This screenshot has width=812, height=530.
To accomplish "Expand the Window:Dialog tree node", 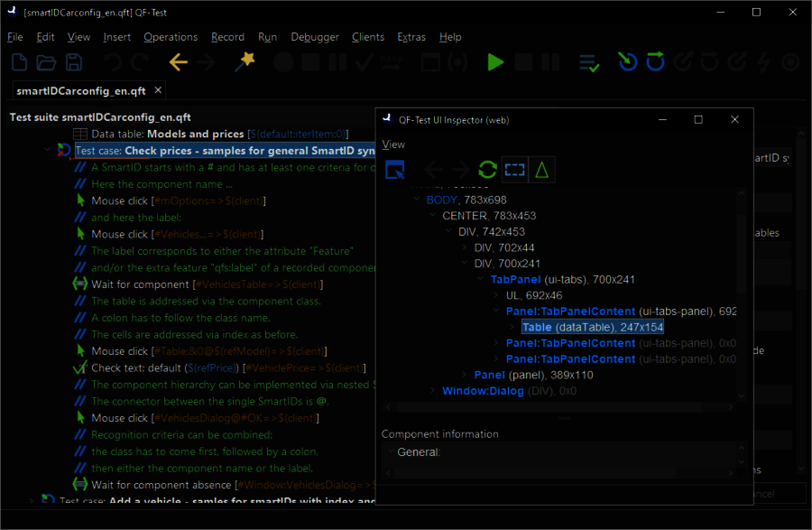I will point(431,391).
